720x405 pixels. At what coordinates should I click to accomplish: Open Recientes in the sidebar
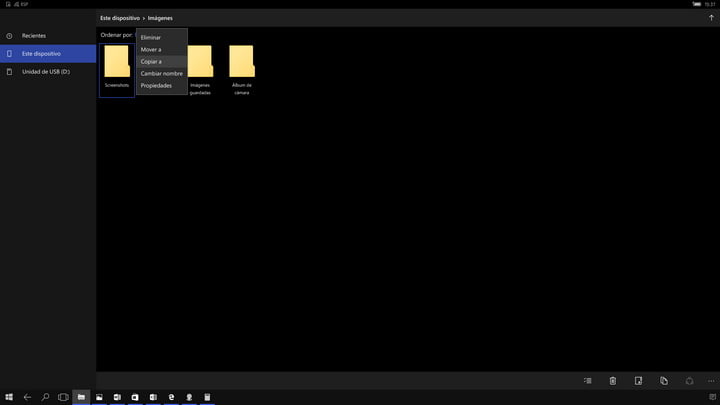click(x=34, y=36)
